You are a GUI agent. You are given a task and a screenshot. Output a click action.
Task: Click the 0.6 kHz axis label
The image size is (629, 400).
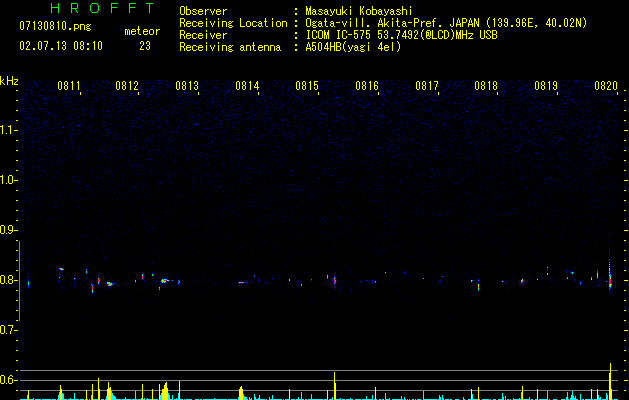(x=8, y=380)
